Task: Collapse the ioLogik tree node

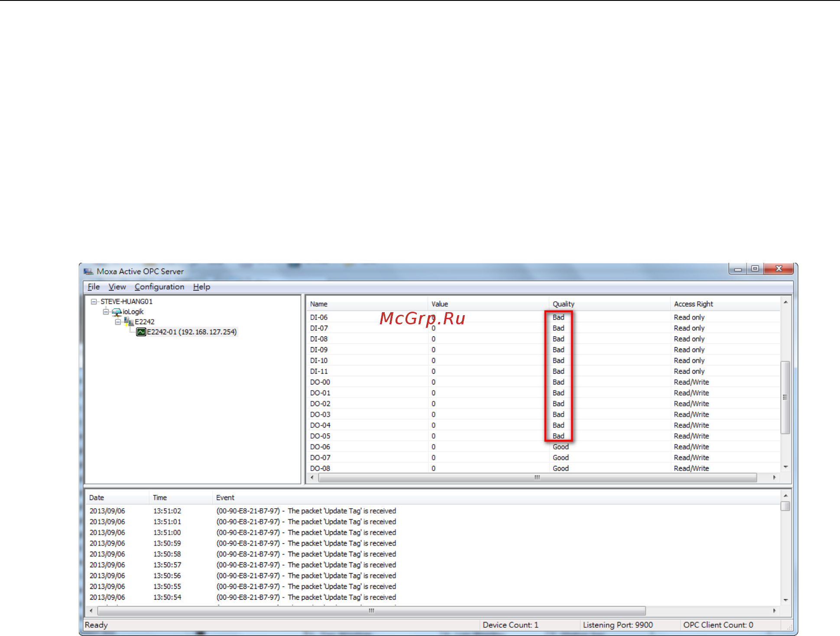Action: 106,312
